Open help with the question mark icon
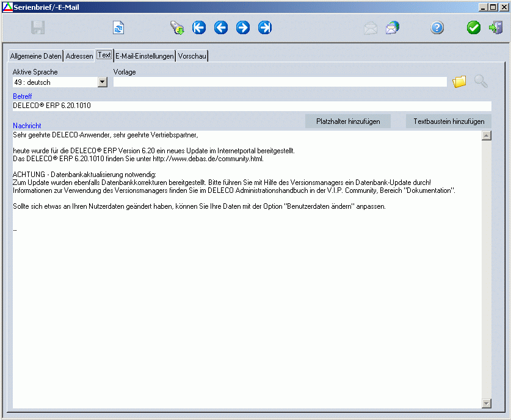The height and width of the screenshot is (420, 511). coord(437,27)
